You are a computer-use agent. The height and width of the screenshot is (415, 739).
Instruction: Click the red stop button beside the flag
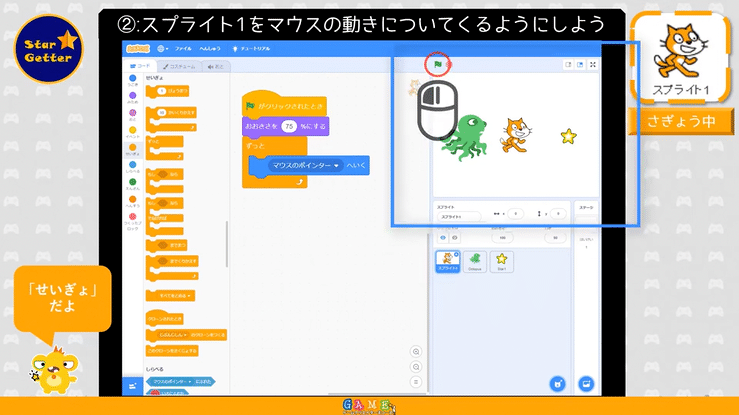(449, 65)
